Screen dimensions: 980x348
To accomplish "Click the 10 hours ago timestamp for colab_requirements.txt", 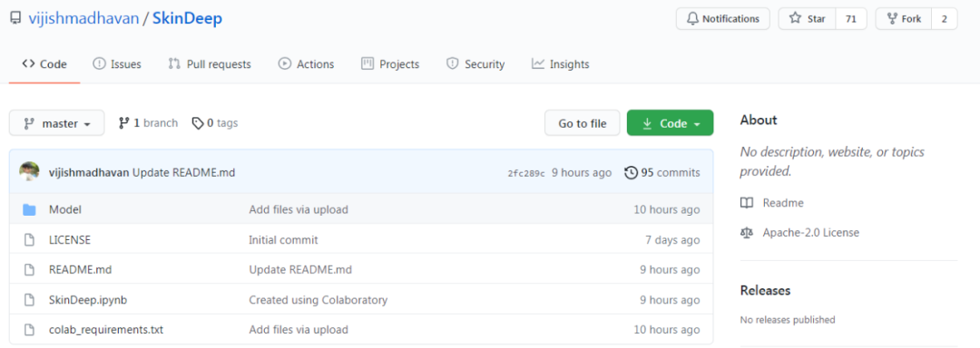I will point(667,329).
